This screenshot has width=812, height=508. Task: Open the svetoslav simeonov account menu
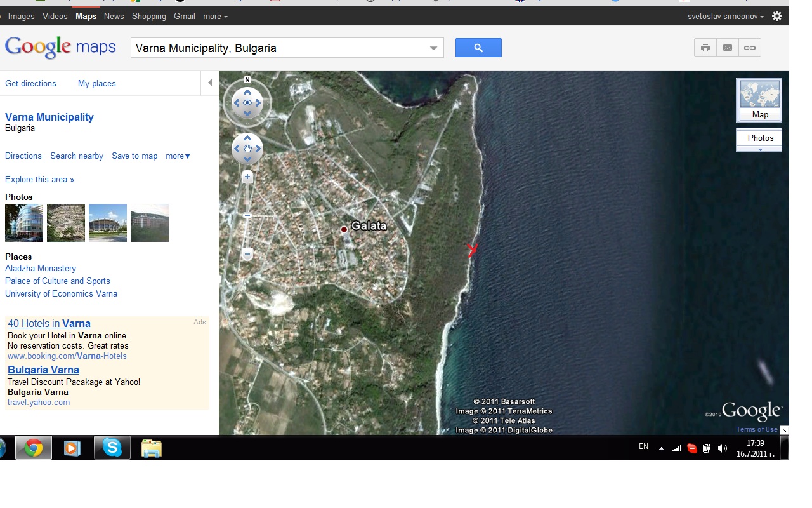pyautogui.click(x=726, y=17)
